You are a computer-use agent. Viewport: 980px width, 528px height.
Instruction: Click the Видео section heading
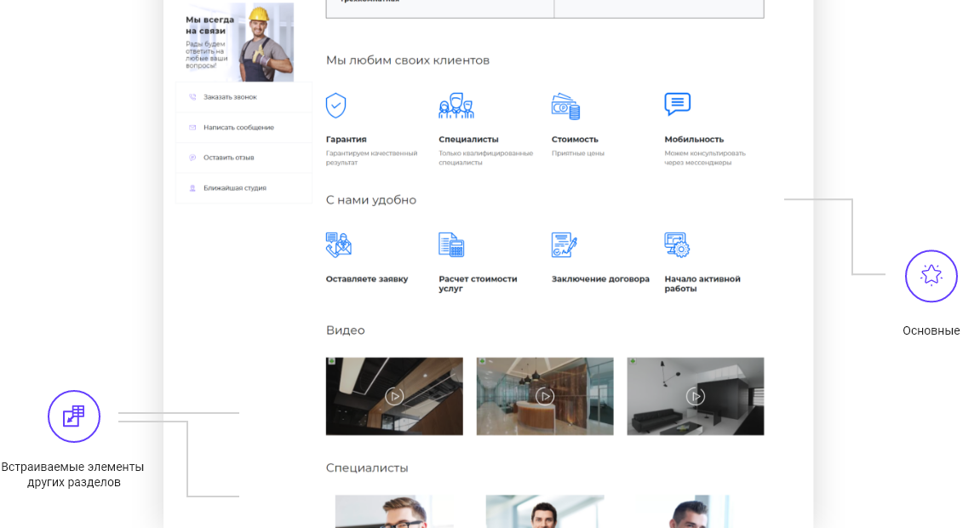coord(346,330)
